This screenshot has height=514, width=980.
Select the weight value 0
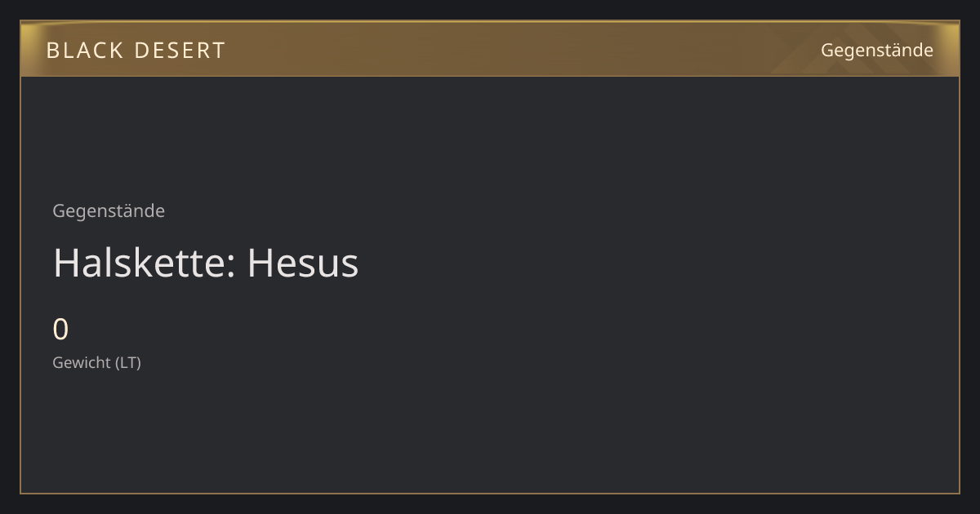tap(60, 330)
